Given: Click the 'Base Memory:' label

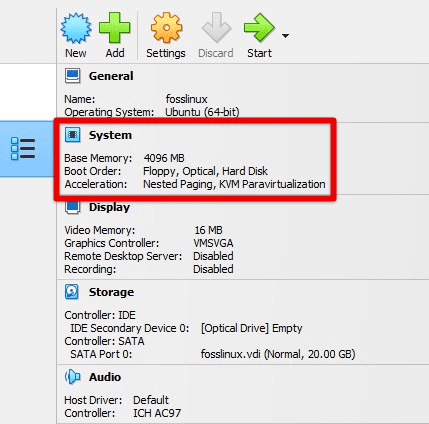Looking at the screenshot, I should pyautogui.click(x=98, y=158).
